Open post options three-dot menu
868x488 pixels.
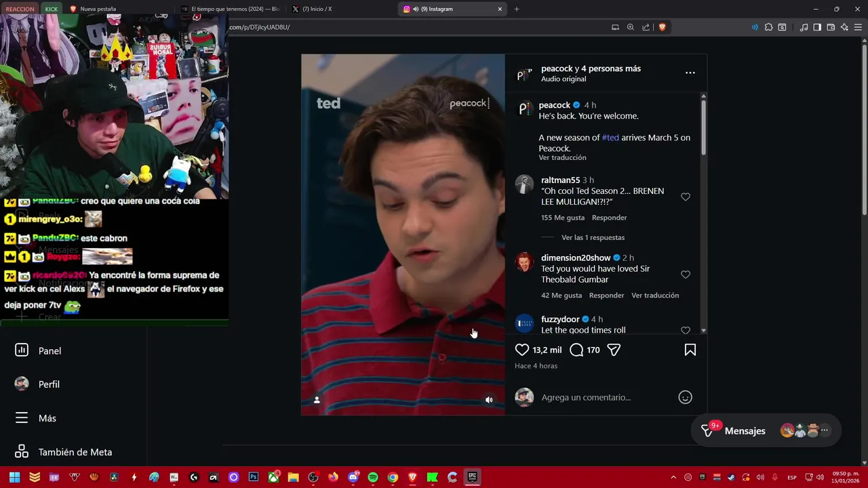[690, 73]
